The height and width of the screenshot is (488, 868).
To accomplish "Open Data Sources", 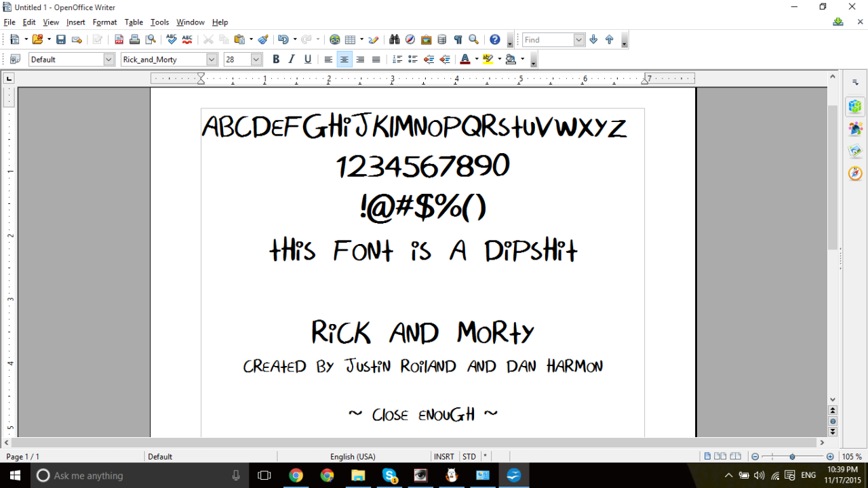I will 442,40.
